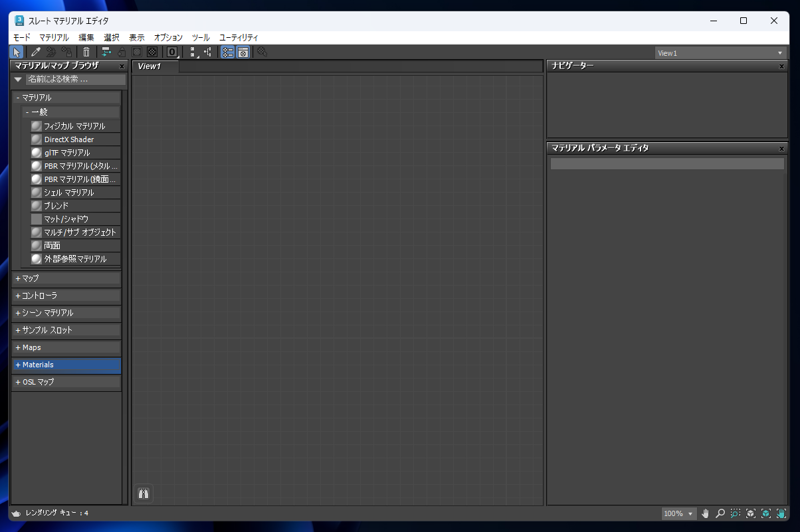
Task: Select ブレンド material entry
Action: click(75, 206)
